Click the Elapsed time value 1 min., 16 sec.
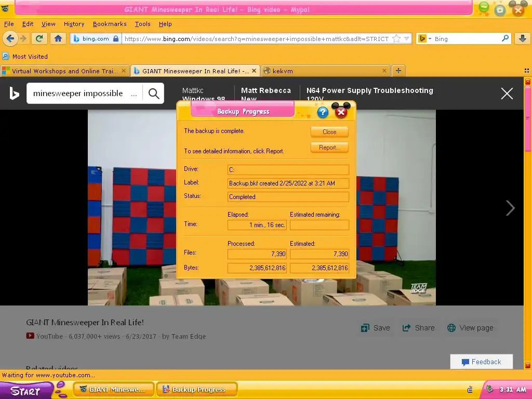This screenshot has width=532, height=399. click(257, 225)
